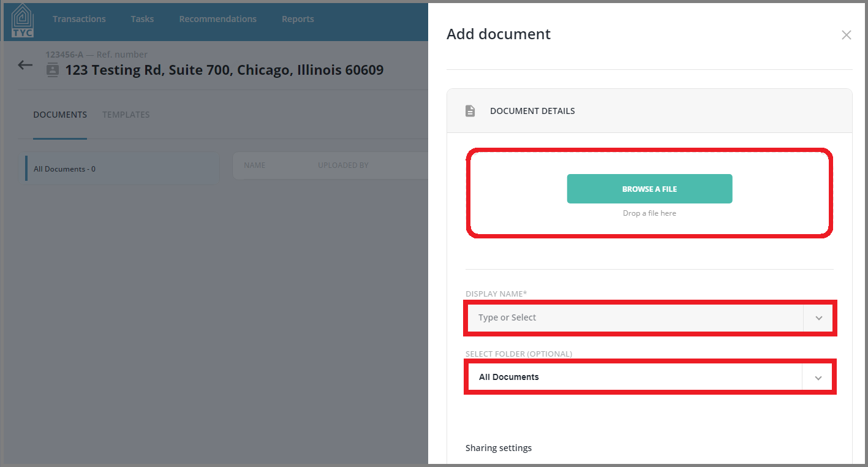The height and width of the screenshot is (467, 868).
Task: Click the Document Details file icon
Action: (470, 111)
